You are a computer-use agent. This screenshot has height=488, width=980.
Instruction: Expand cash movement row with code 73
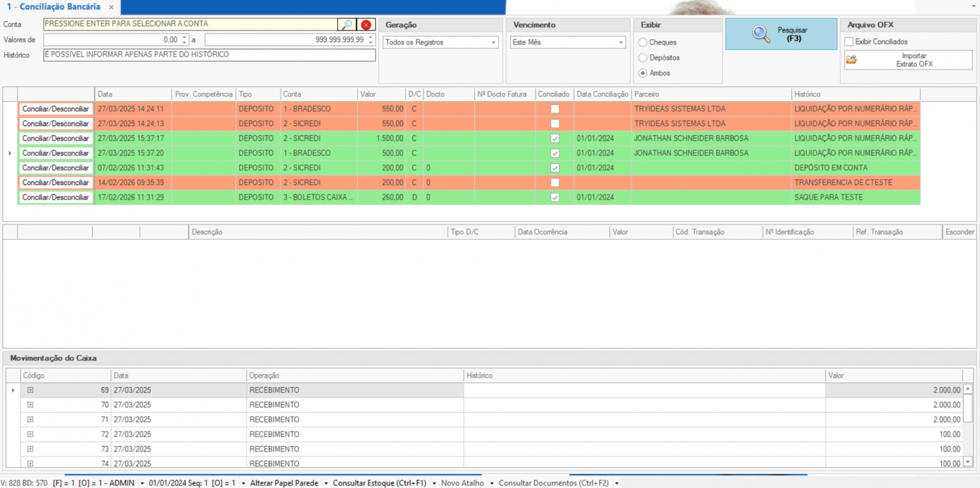[x=30, y=449]
